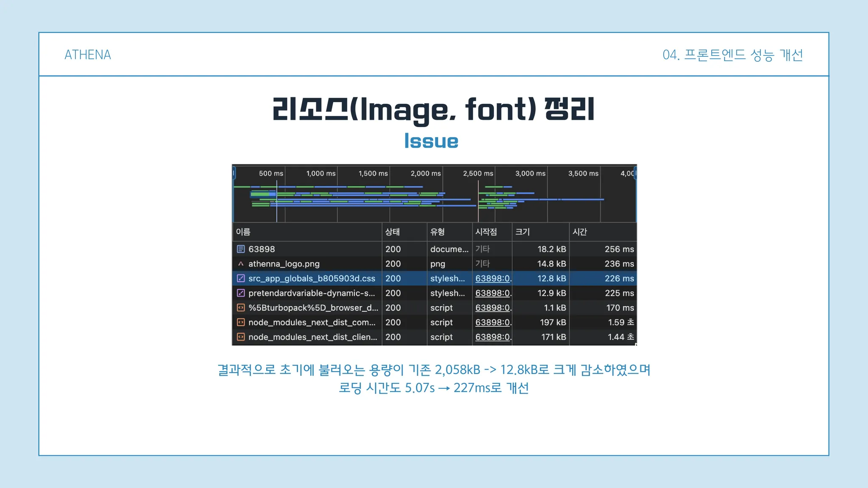Open initiator link 63898:0 for pretendardvariable row
868x488 pixels.
click(x=493, y=293)
